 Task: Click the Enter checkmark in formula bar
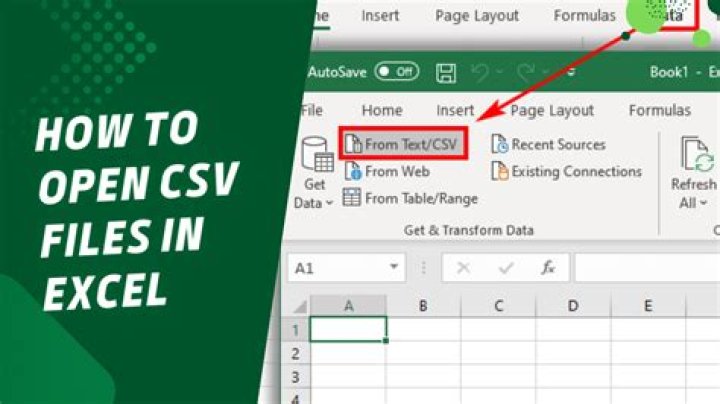[506, 268]
